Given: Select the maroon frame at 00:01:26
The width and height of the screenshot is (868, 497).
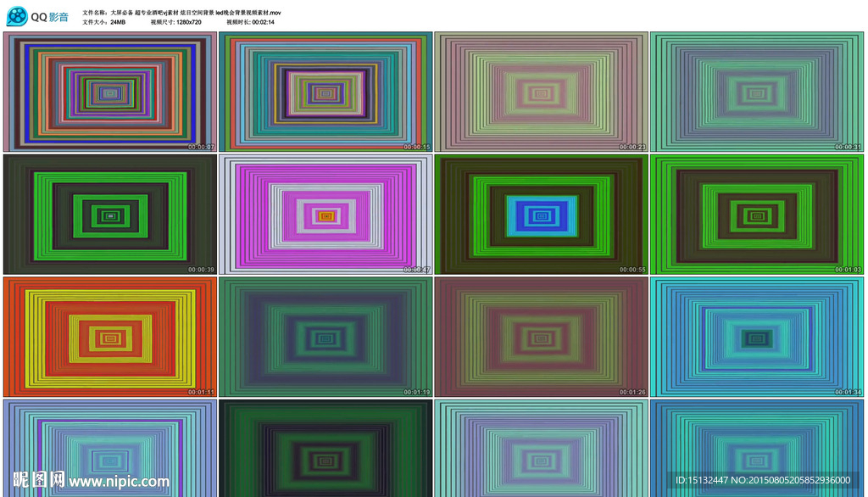Looking at the screenshot, I should click(x=542, y=337).
